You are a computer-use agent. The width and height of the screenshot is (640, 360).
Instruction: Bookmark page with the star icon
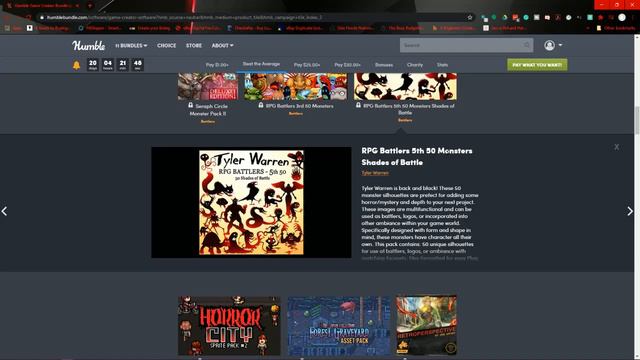pos(470,17)
